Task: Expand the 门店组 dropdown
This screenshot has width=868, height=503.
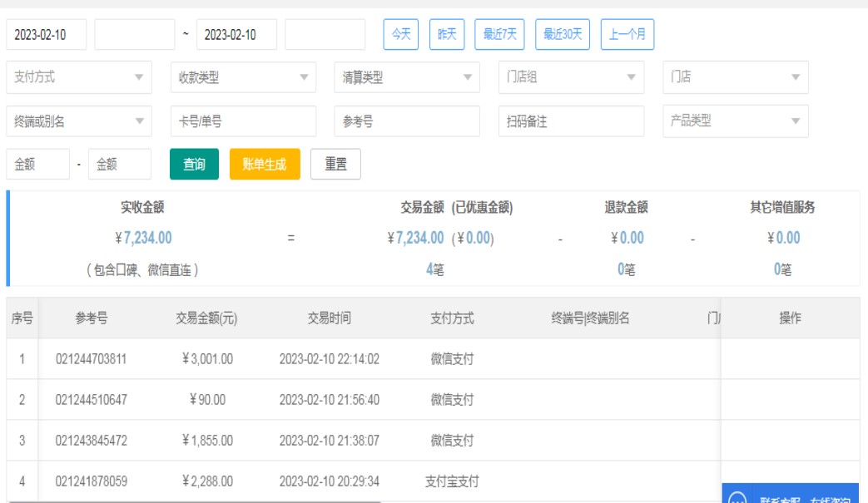Action: coord(571,77)
